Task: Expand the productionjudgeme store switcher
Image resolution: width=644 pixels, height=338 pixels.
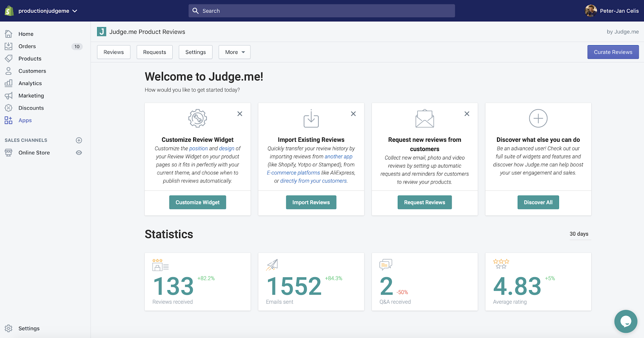Action: [47, 11]
